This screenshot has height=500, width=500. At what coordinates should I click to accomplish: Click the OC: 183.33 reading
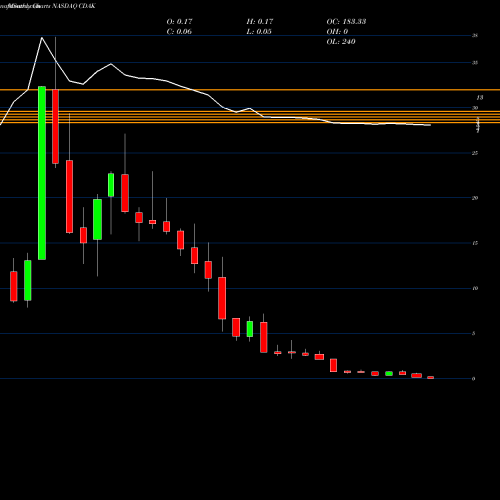pyautogui.click(x=346, y=22)
